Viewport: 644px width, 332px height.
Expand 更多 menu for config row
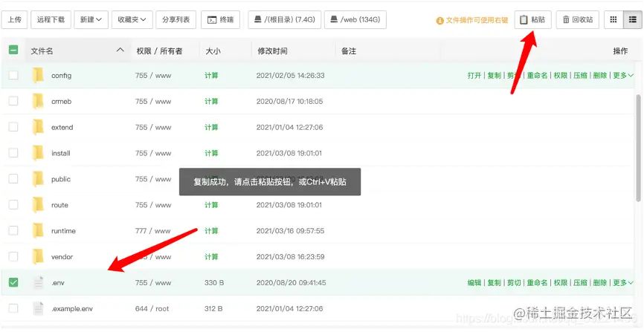click(x=623, y=76)
